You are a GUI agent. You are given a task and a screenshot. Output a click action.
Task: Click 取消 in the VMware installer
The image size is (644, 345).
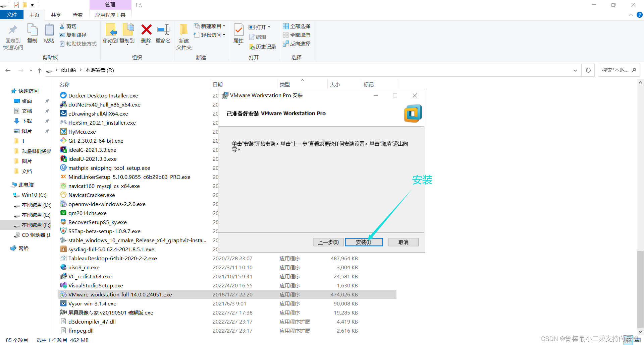pos(404,242)
